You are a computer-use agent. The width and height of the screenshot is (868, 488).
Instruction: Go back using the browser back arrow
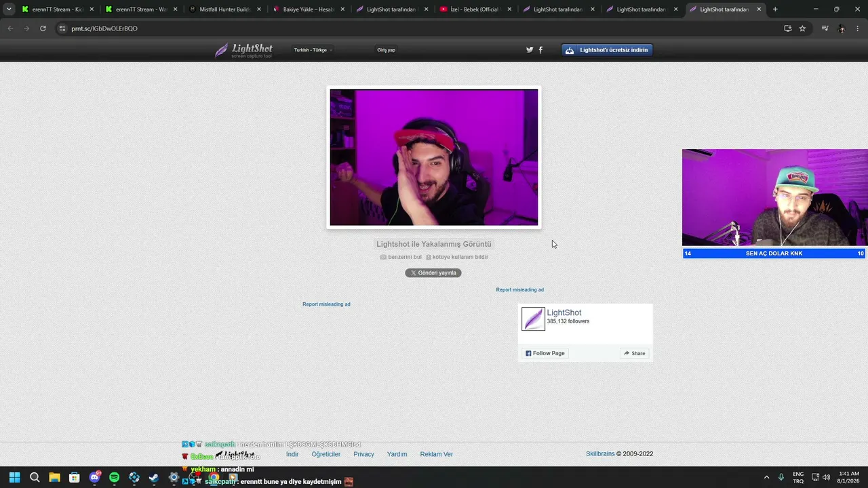pyautogui.click(x=10, y=28)
